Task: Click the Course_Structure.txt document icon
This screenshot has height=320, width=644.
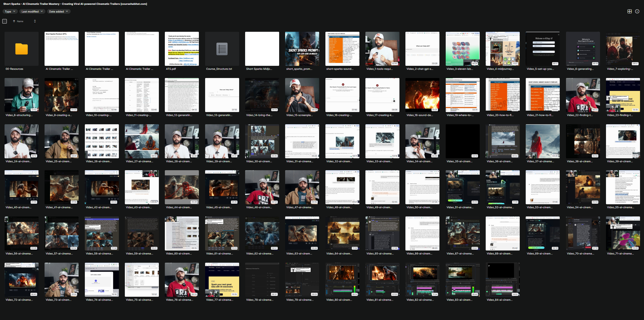Action: pos(222,49)
